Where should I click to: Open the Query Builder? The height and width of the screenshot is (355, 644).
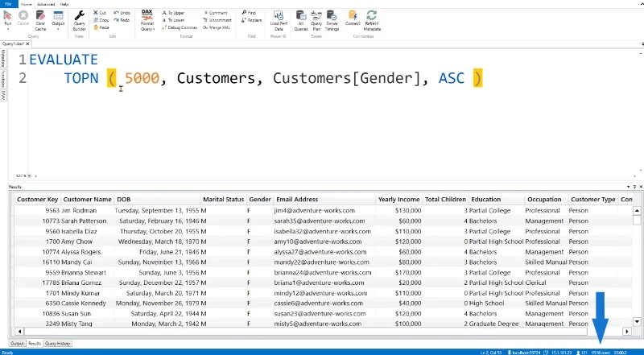coord(79,21)
